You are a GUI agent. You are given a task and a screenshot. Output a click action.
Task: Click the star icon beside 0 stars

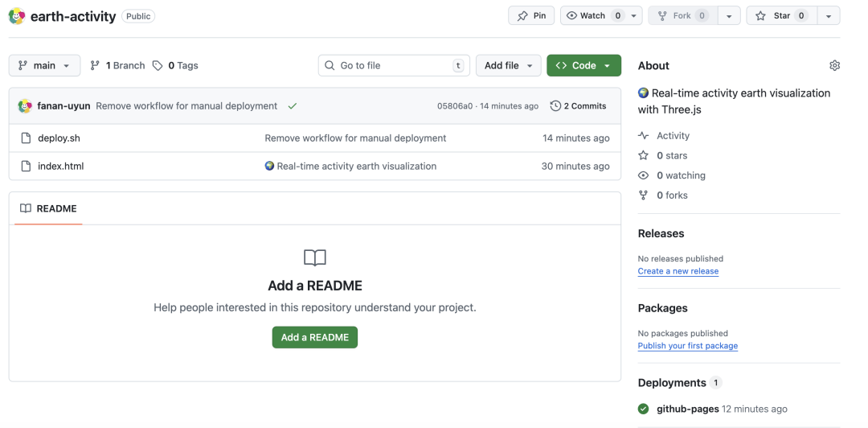[643, 156]
